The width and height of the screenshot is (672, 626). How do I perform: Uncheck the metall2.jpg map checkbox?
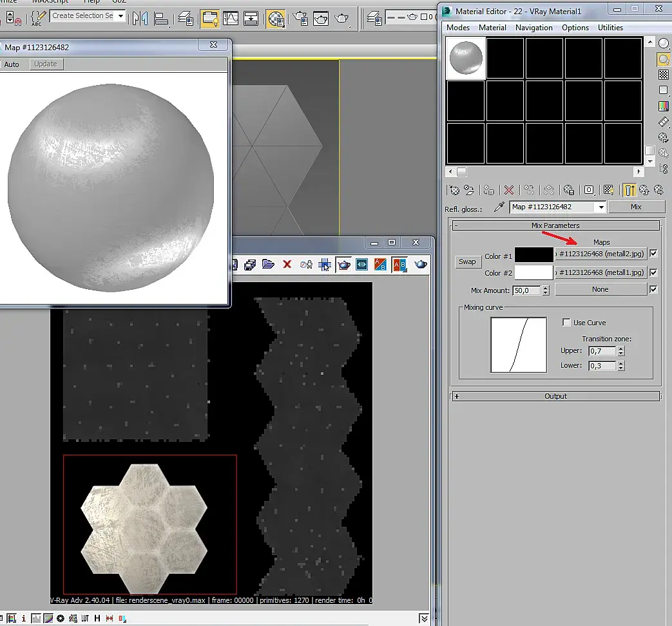654,254
